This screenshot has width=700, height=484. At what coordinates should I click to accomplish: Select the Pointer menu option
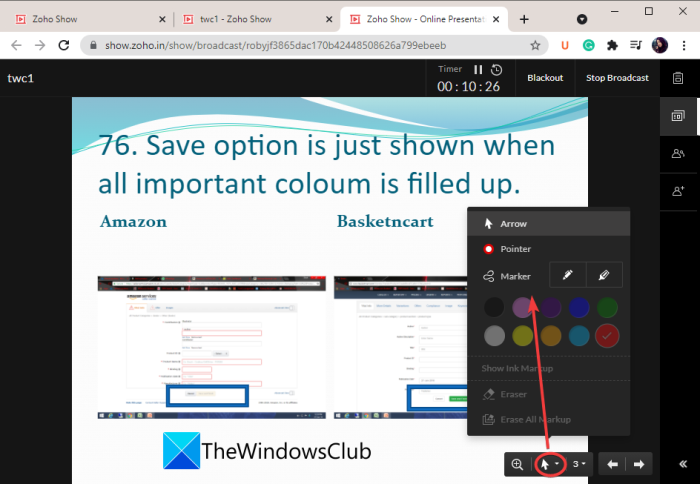[549, 249]
